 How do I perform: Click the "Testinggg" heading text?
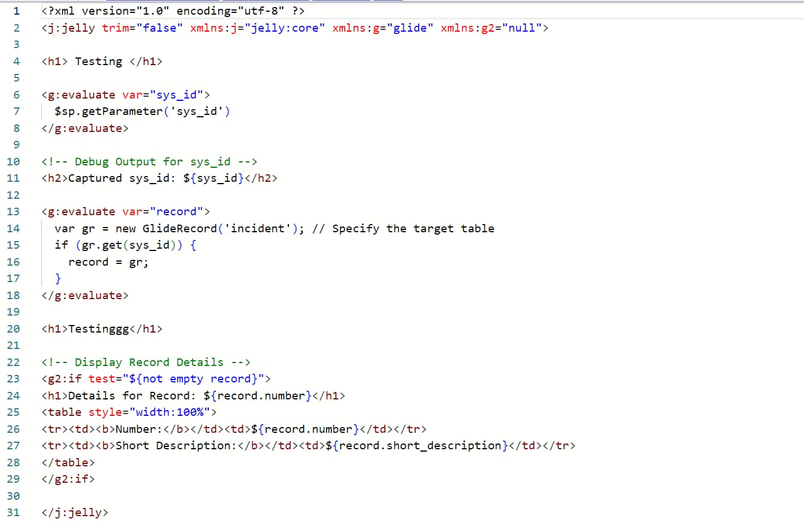point(99,328)
